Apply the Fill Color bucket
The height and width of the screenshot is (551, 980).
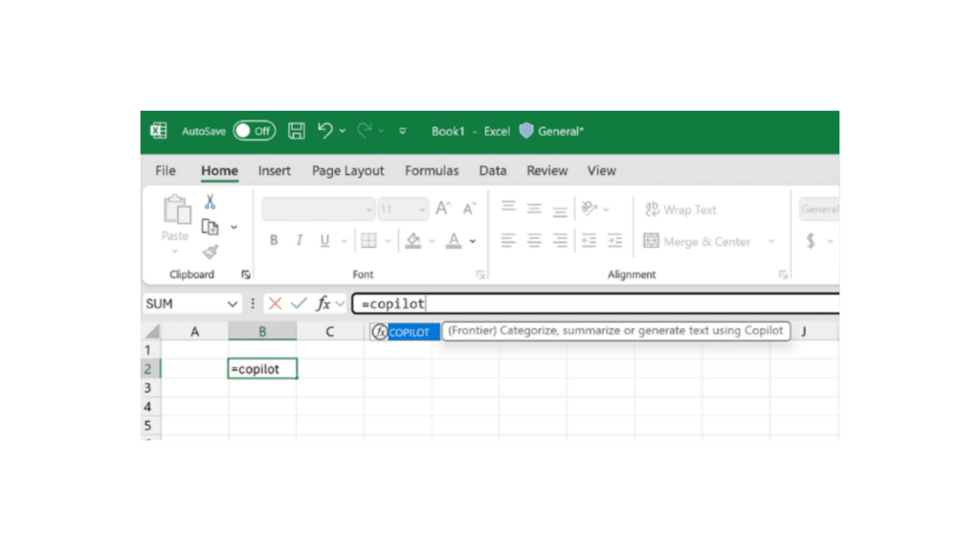pos(413,240)
